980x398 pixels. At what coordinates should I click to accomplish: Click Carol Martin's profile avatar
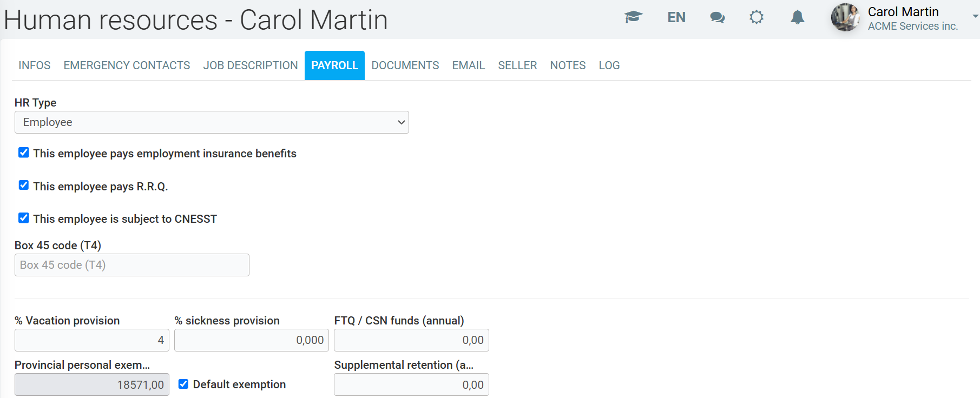pyautogui.click(x=845, y=17)
